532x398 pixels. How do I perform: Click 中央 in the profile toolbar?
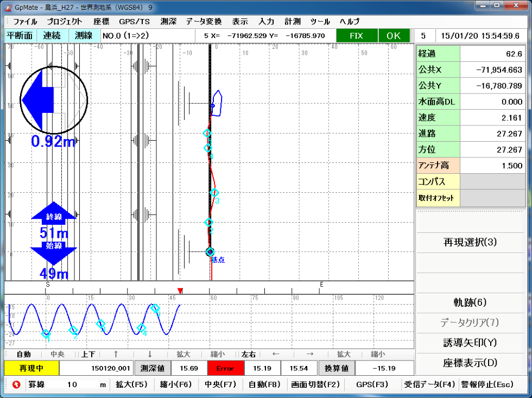click(x=58, y=354)
